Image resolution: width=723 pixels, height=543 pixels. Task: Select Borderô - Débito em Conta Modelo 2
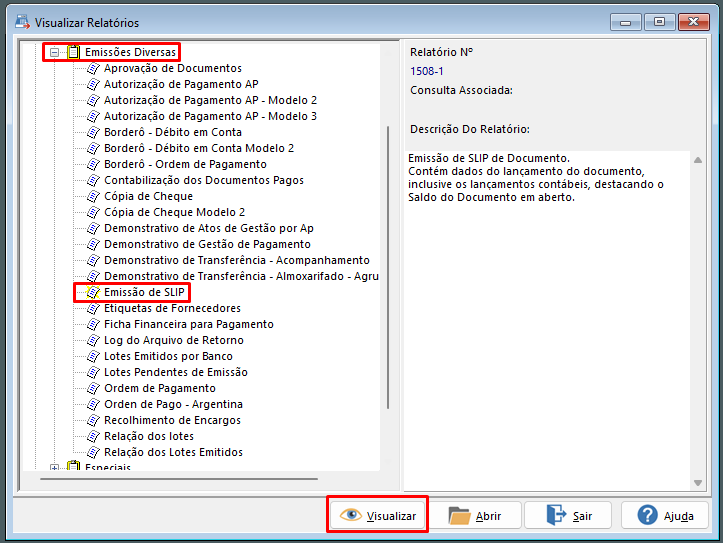199,148
